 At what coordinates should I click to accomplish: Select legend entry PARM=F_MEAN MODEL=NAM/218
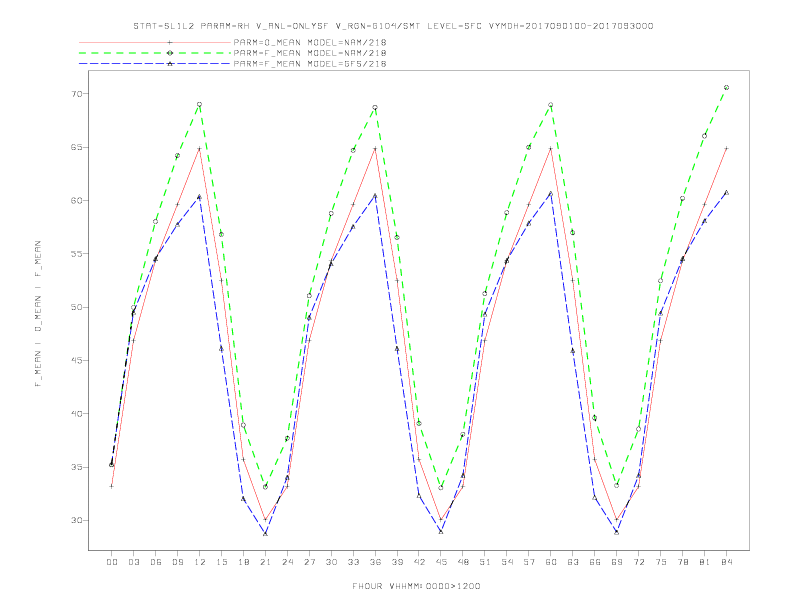310,53
